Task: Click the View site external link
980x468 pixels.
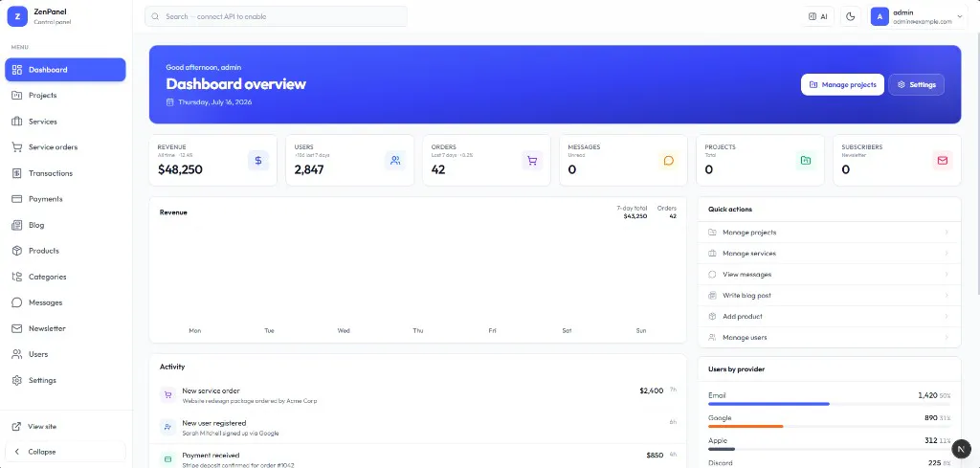Action: tap(65, 426)
